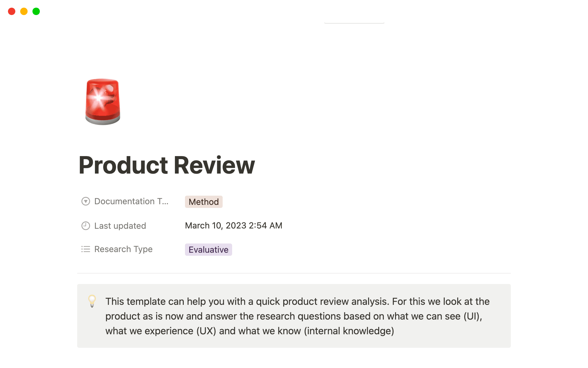Select the Method property value

point(204,202)
